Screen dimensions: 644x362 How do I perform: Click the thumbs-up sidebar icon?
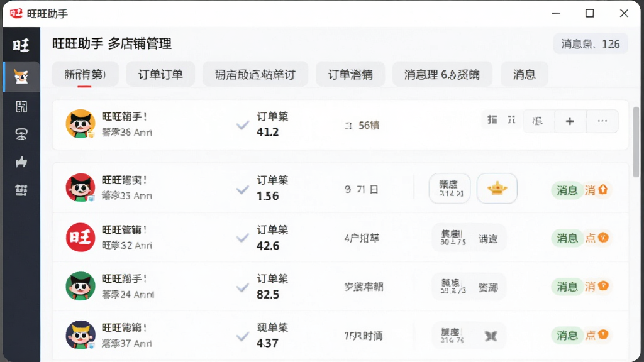(x=21, y=162)
